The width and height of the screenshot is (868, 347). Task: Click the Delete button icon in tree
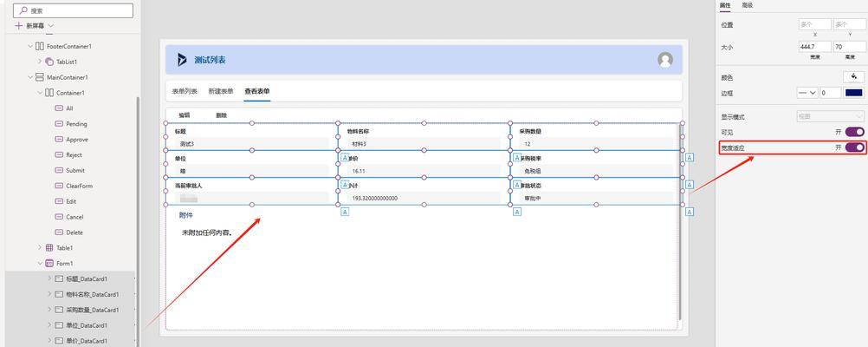click(x=59, y=232)
